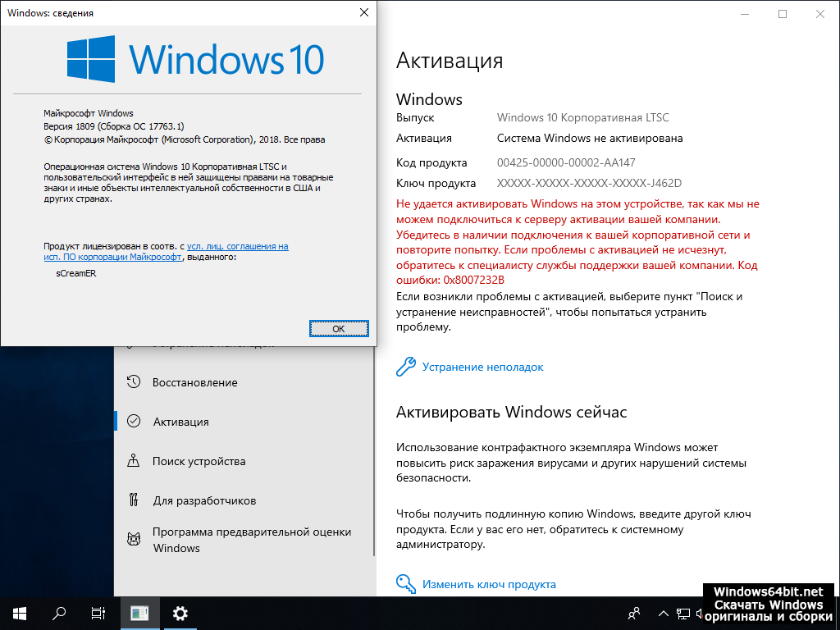Open Для разработчиков settings page

204,500
